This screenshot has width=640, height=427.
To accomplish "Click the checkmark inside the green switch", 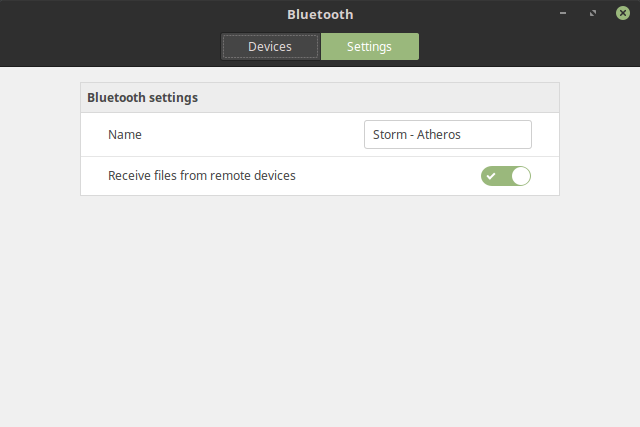I will point(491,176).
